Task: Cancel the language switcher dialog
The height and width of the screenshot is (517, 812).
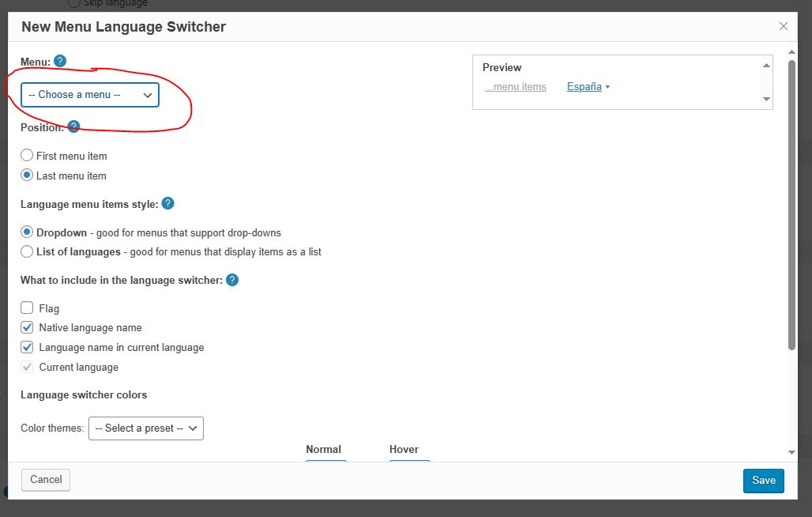Action: (46, 479)
